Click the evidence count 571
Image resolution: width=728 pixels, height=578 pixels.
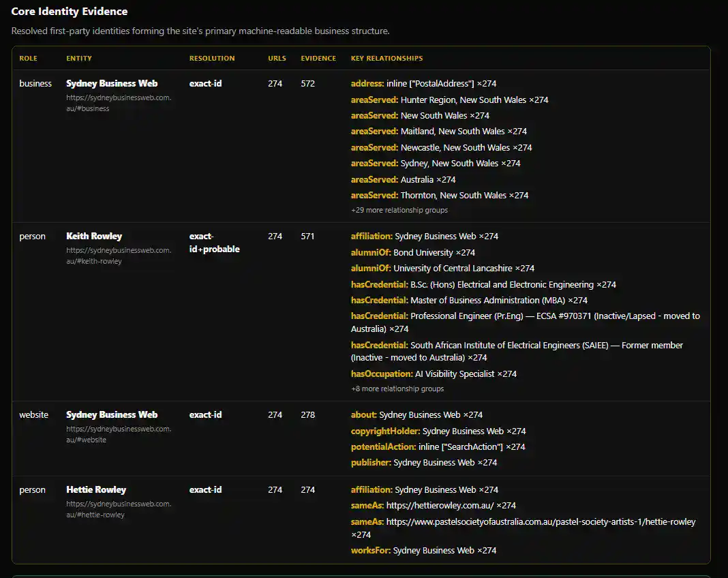pos(307,237)
